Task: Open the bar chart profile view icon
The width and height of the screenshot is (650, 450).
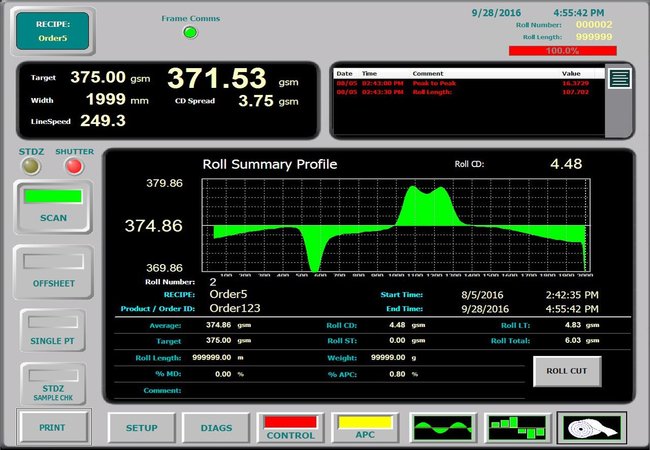Action: click(517, 428)
